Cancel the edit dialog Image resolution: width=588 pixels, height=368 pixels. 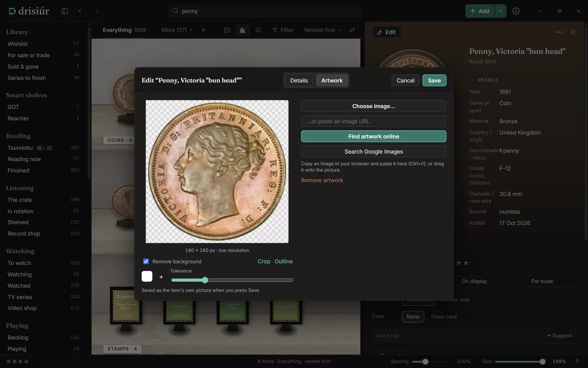point(405,80)
